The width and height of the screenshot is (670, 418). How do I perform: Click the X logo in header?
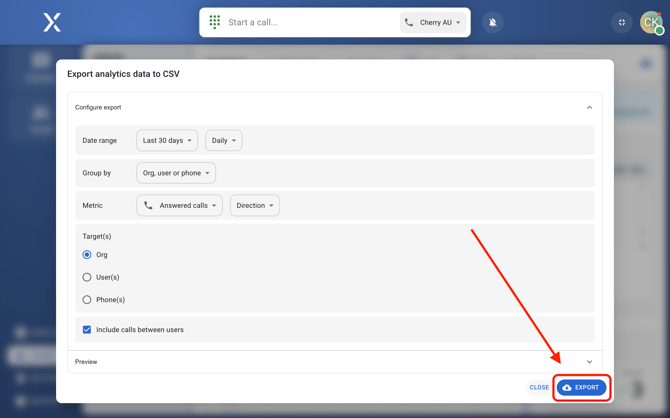(x=52, y=22)
